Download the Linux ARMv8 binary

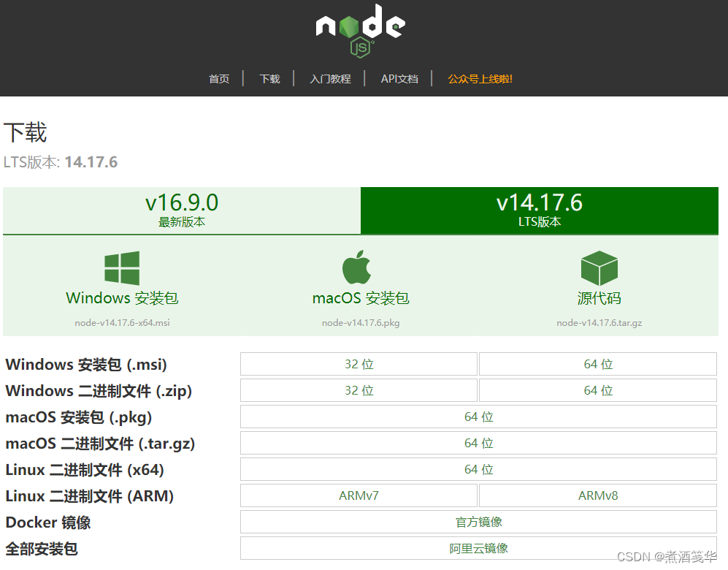tap(598, 495)
